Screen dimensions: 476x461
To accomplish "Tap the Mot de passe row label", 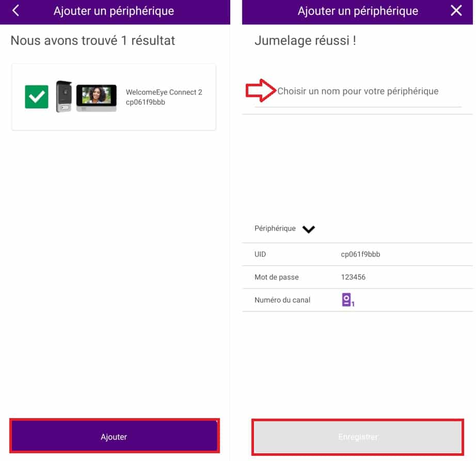I will point(277,277).
